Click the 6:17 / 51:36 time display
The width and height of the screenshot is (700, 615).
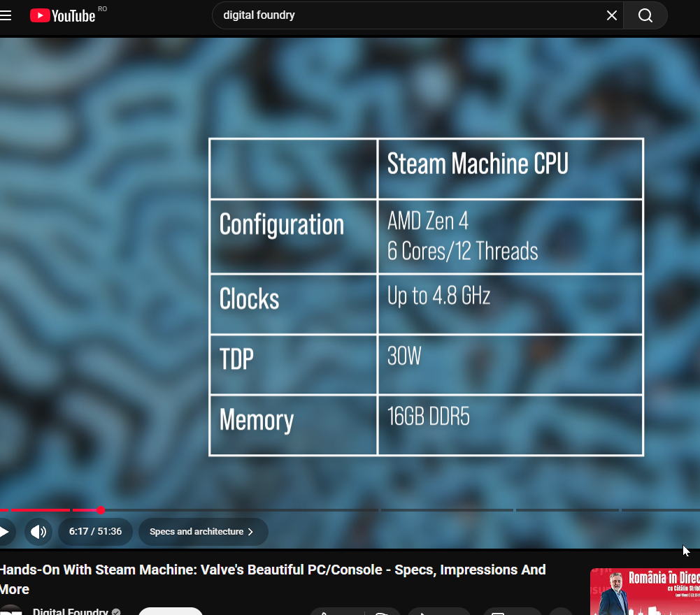(95, 532)
